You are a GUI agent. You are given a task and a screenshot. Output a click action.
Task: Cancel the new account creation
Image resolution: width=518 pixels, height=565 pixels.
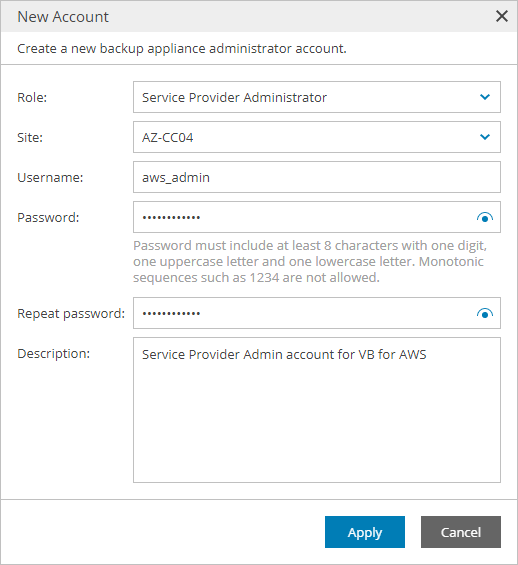(461, 532)
